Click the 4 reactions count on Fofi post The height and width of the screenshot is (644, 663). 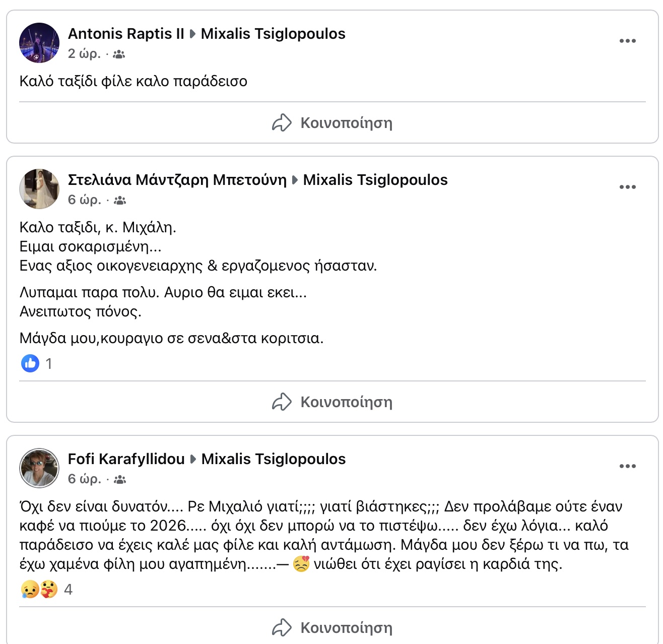click(69, 590)
